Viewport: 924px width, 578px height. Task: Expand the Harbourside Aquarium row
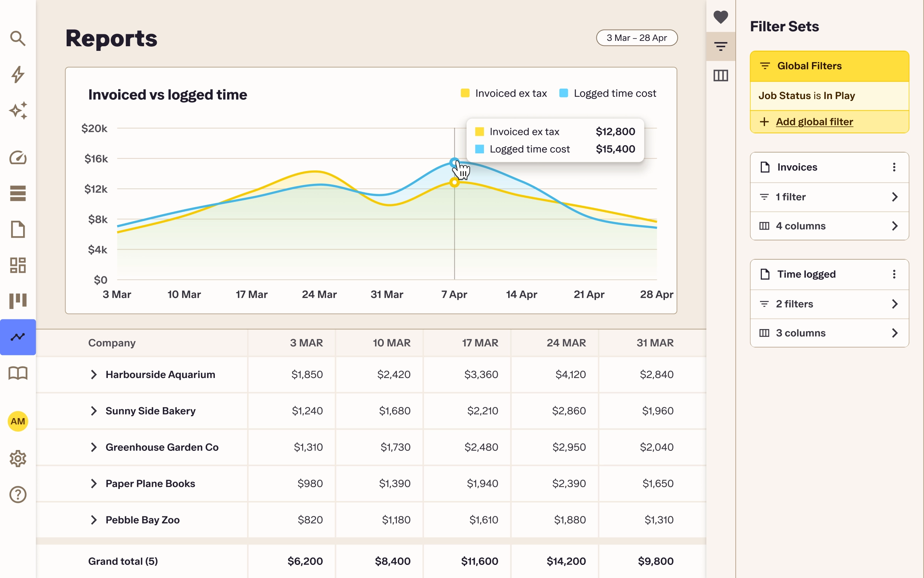click(x=94, y=375)
